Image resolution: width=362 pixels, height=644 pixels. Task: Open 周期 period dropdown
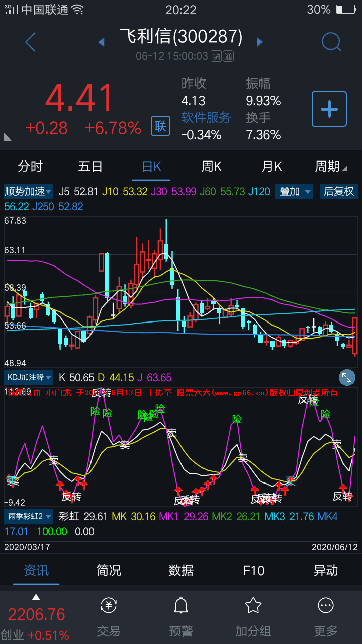click(331, 166)
